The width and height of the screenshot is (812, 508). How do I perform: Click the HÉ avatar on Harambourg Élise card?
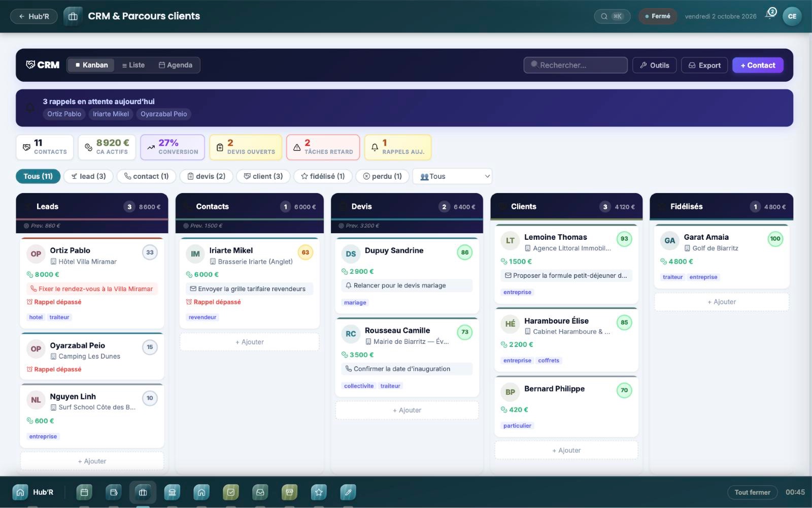(x=510, y=324)
